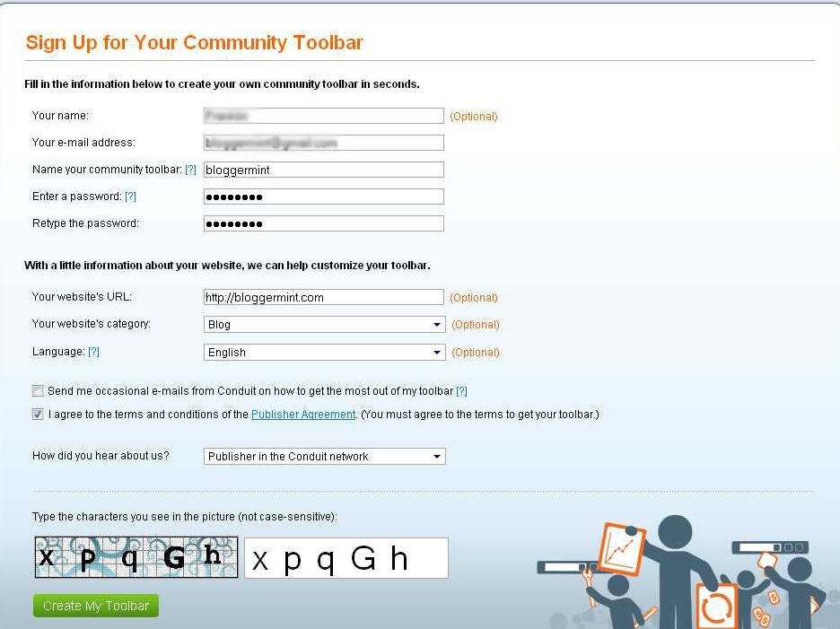Select the website URL field
Viewport: 840px width, 629px height.
(x=323, y=296)
